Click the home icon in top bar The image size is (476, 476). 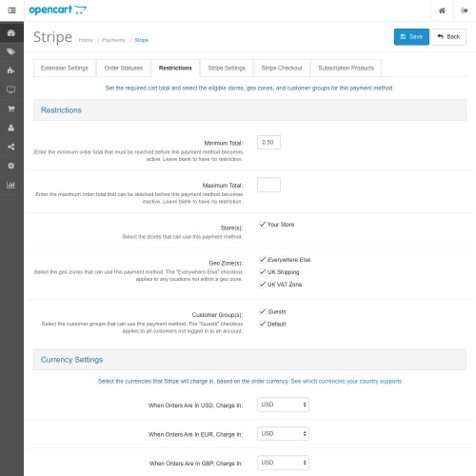(x=442, y=10)
